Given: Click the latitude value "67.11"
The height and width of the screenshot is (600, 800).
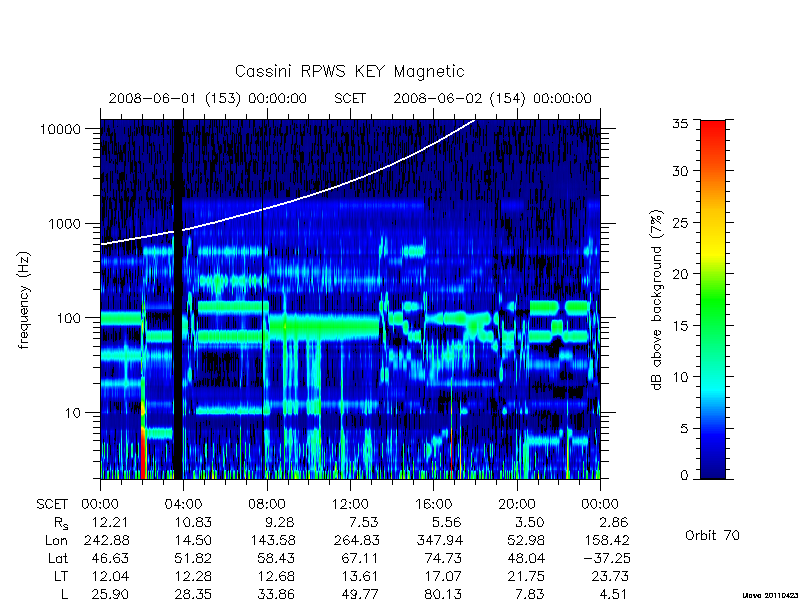Looking at the screenshot, I should point(360,559).
